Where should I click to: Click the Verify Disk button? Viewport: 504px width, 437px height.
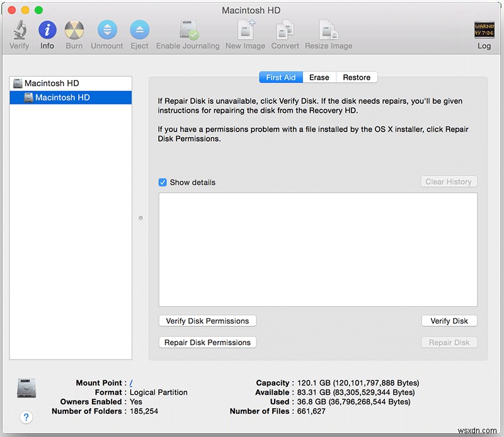(449, 321)
